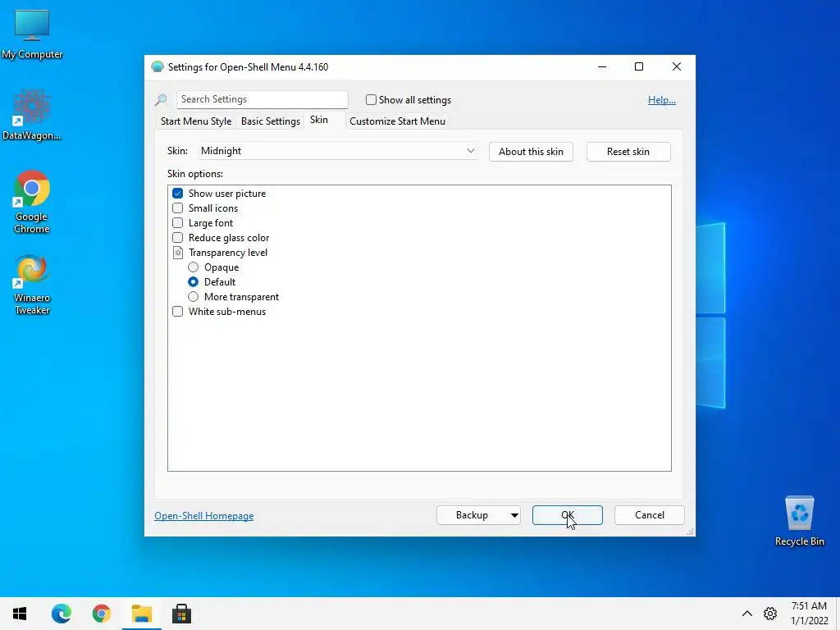Open My Computer desktop icon
The height and width of the screenshot is (630, 840).
tap(32, 34)
